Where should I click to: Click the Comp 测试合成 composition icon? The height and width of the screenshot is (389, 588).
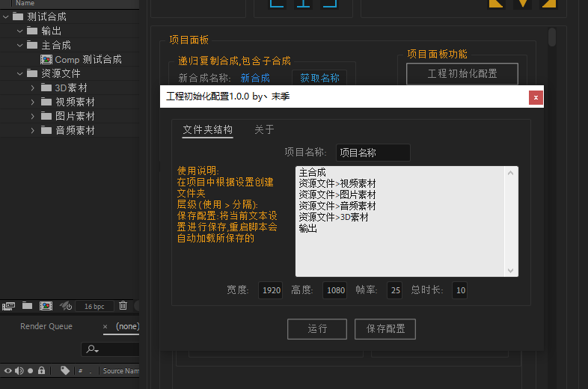[x=46, y=59]
